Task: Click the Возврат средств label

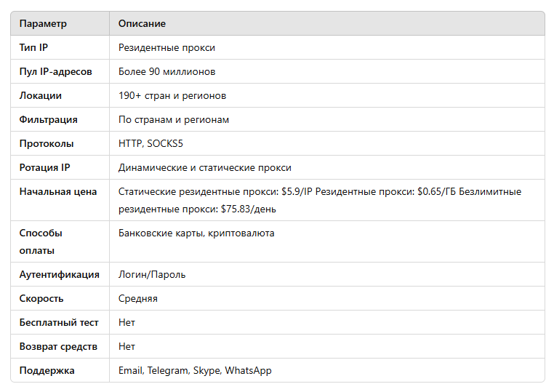Action: [x=58, y=346]
